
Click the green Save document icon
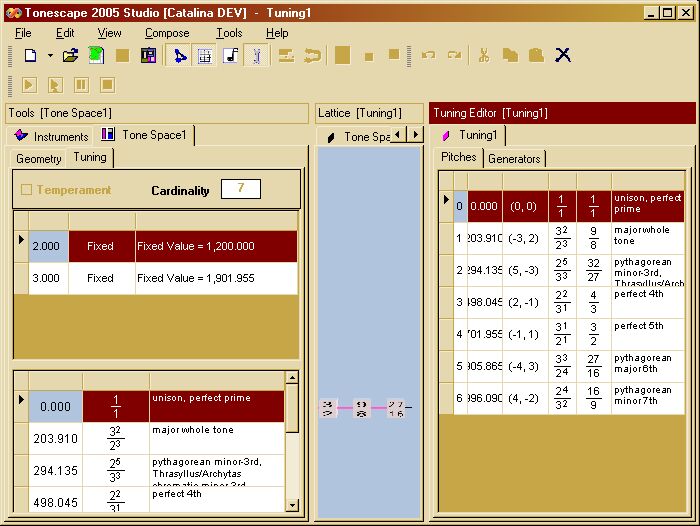[96, 56]
